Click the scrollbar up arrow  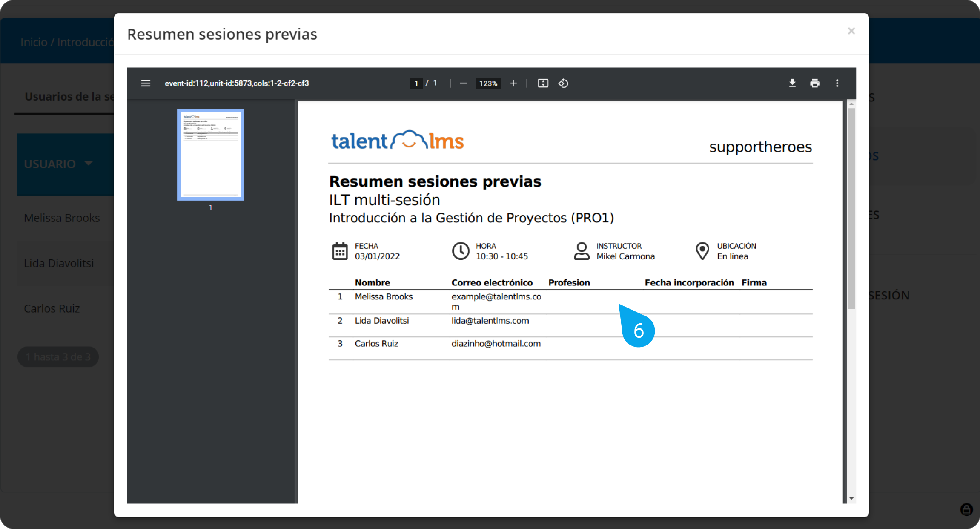[851, 104]
